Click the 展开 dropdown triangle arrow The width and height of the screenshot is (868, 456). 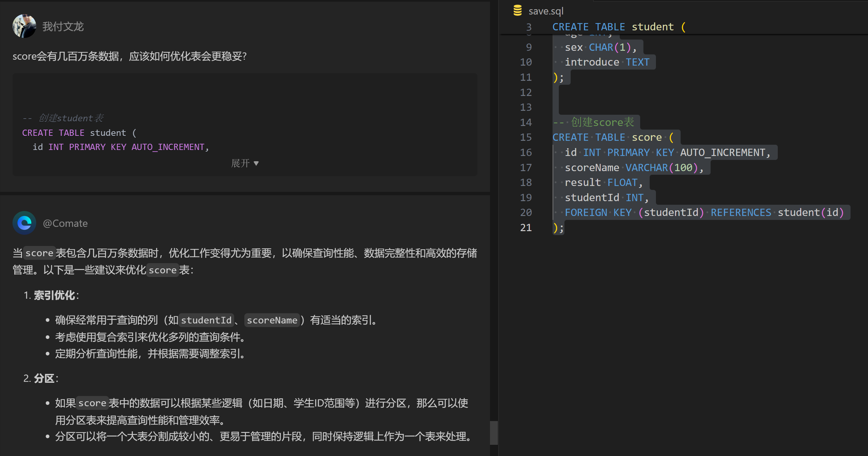click(256, 164)
